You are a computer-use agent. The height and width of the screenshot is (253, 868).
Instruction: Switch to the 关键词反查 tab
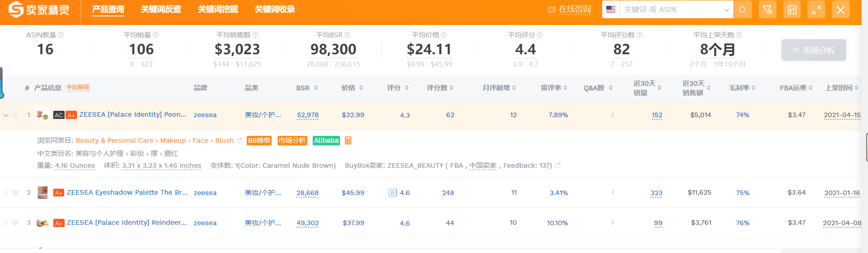tap(161, 10)
